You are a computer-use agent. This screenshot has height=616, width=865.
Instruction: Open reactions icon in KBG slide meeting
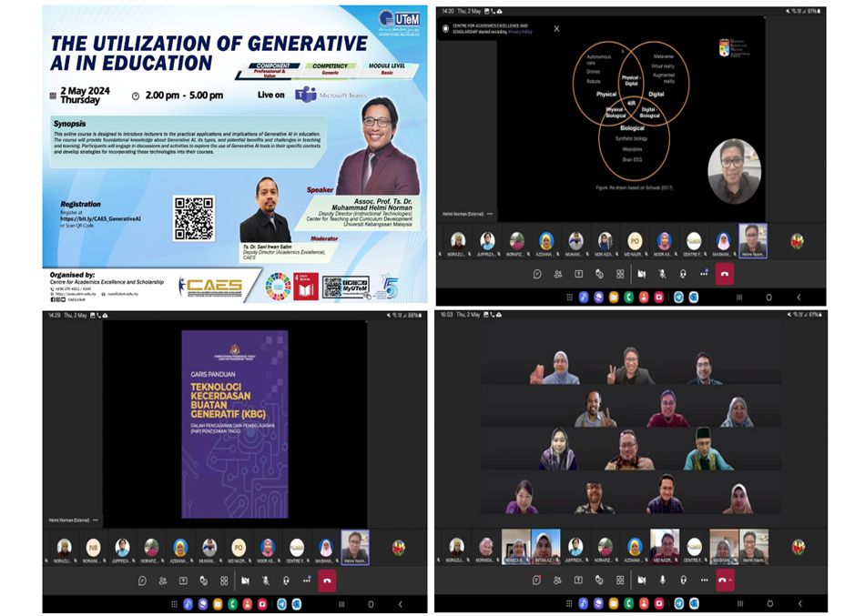[x=203, y=581]
